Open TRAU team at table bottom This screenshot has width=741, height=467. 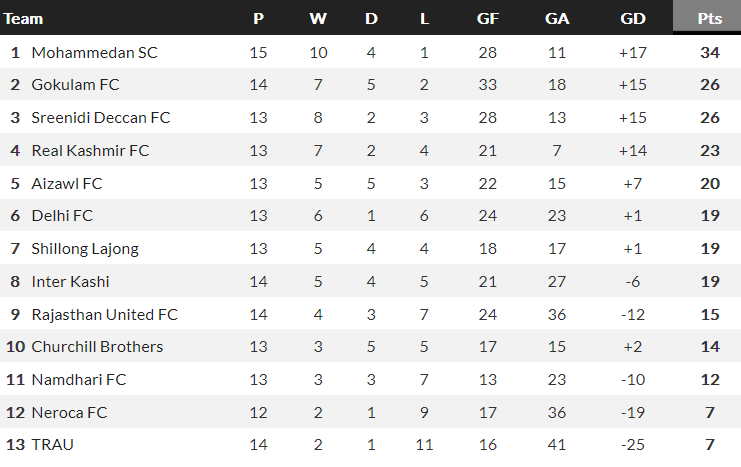pyautogui.click(x=53, y=445)
